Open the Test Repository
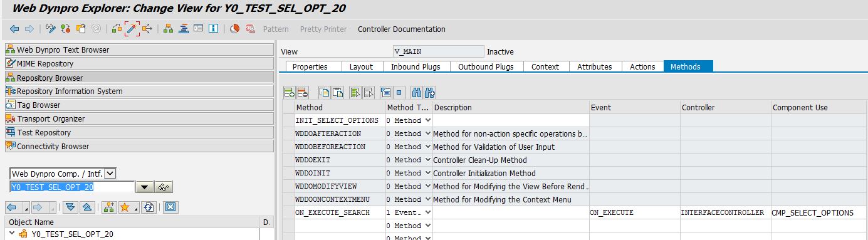868x240 pixels. pyautogui.click(x=139, y=132)
